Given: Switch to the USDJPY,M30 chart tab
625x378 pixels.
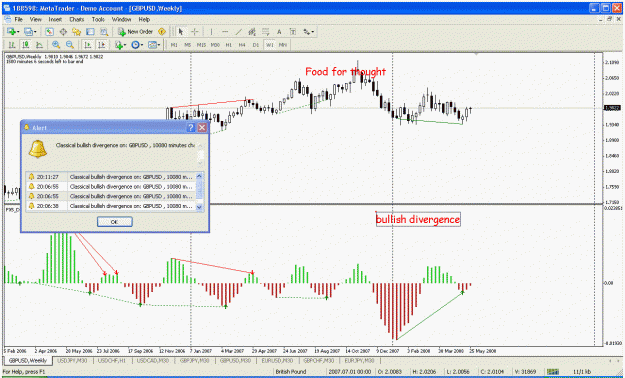Looking at the screenshot, I should [x=72, y=360].
